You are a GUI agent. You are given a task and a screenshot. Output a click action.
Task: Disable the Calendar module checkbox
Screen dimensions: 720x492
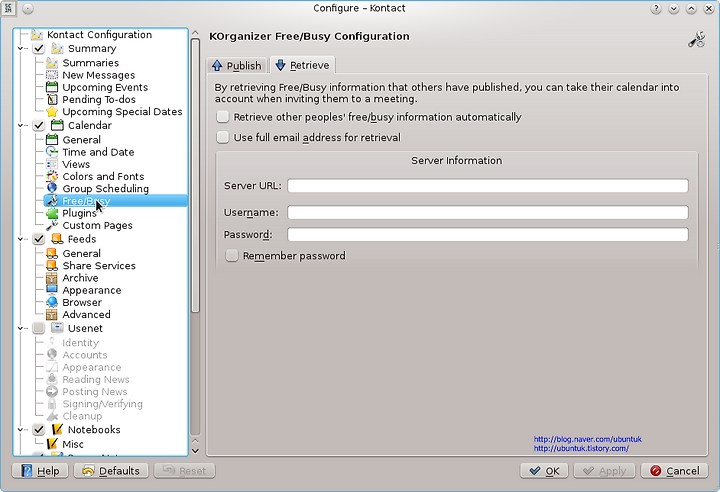tap(39, 125)
